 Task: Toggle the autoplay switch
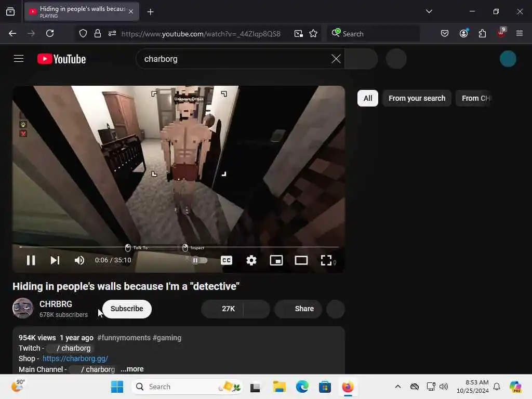pyautogui.click(x=199, y=260)
